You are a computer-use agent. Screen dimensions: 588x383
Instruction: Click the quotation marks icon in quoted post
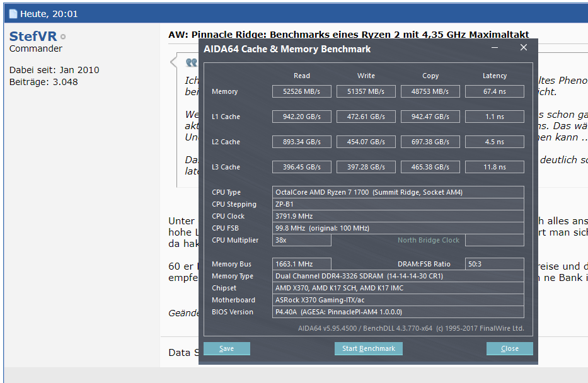(x=191, y=62)
